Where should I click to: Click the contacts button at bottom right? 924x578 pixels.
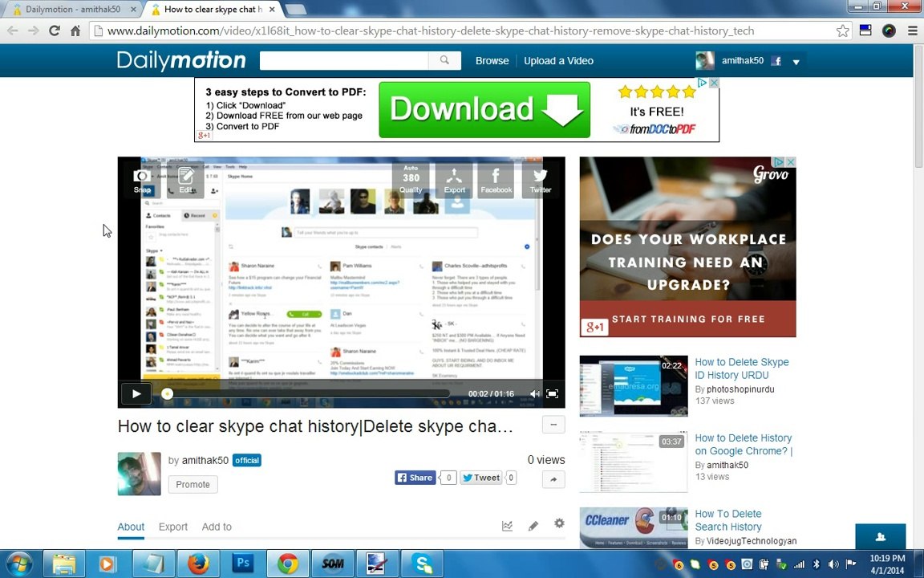click(881, 537)
